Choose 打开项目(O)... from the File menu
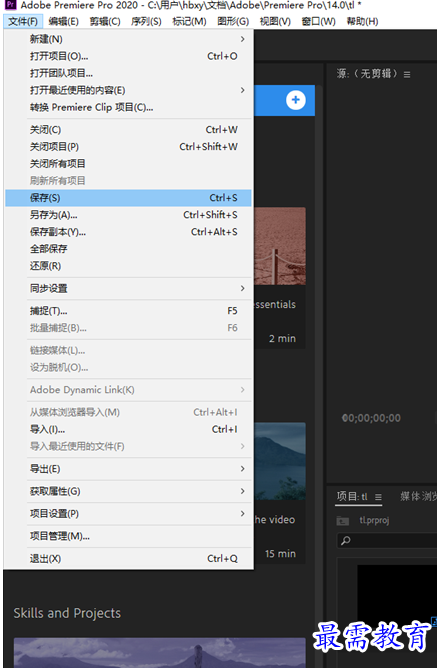 (x=128, y=56)
